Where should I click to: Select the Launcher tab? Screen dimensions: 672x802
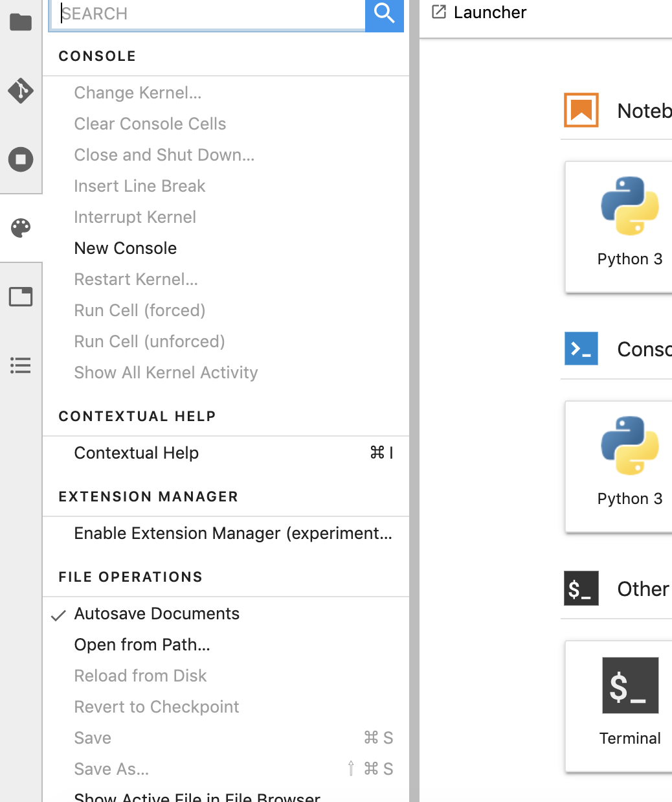point(489,12)
